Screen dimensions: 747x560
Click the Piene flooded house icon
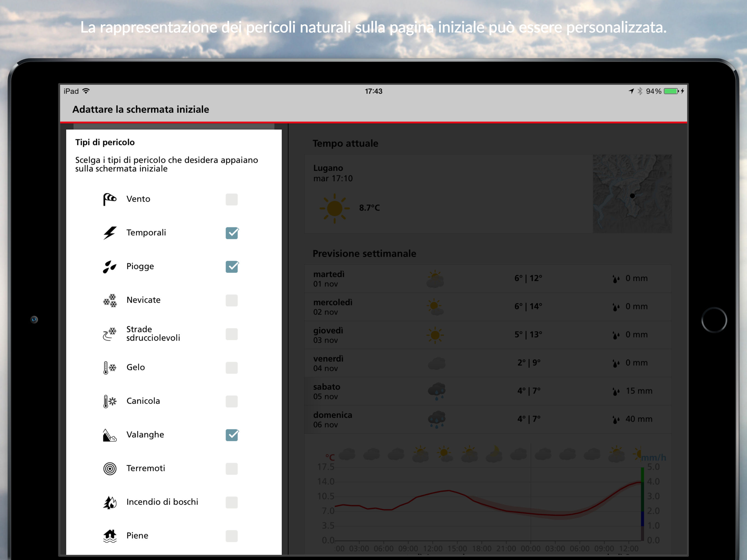110,536
